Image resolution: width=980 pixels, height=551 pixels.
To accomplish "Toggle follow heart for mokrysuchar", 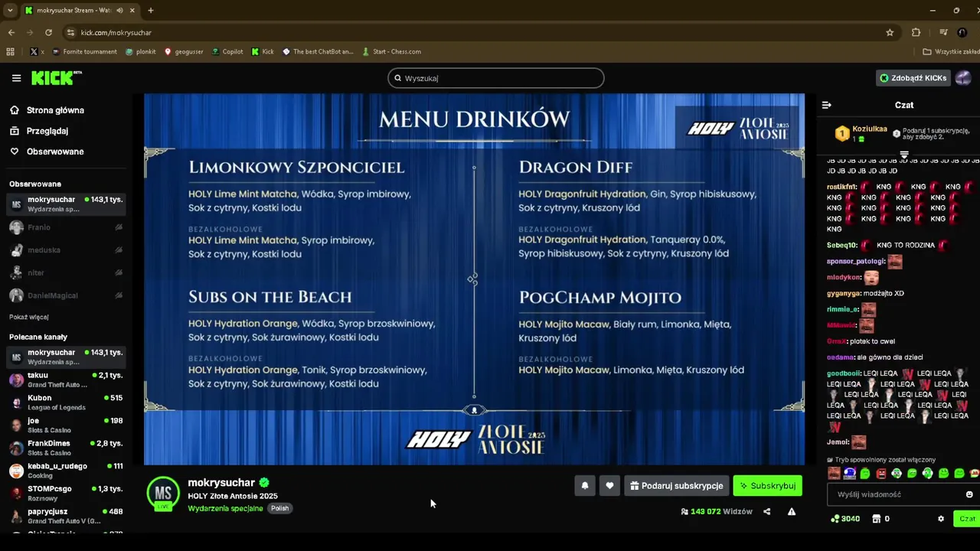I will [609, 486].
